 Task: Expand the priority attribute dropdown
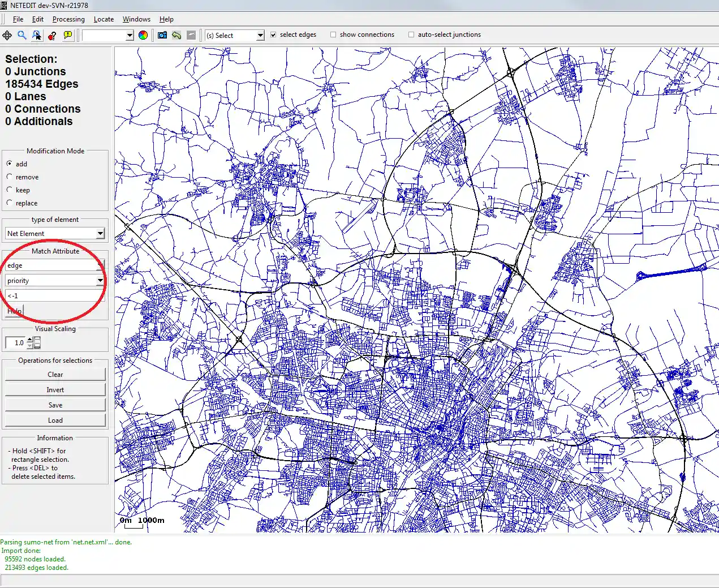[x=100, y=281]
